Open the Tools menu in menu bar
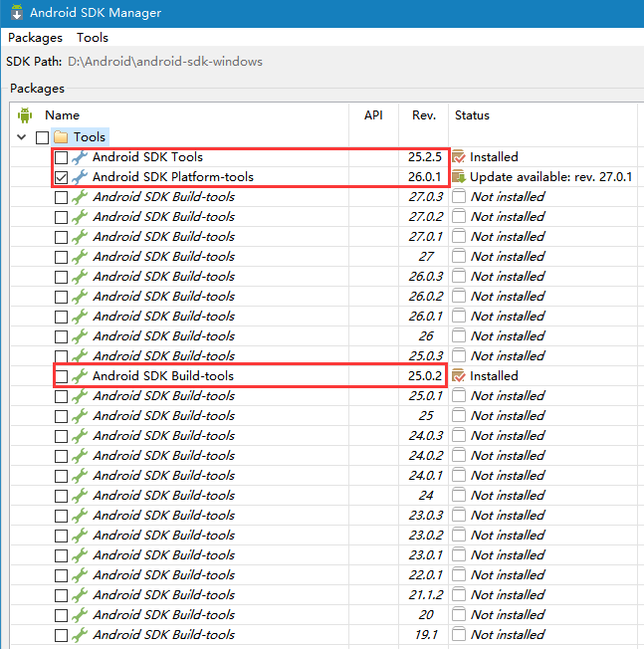 pyautogui.click(x=93, y=38)
